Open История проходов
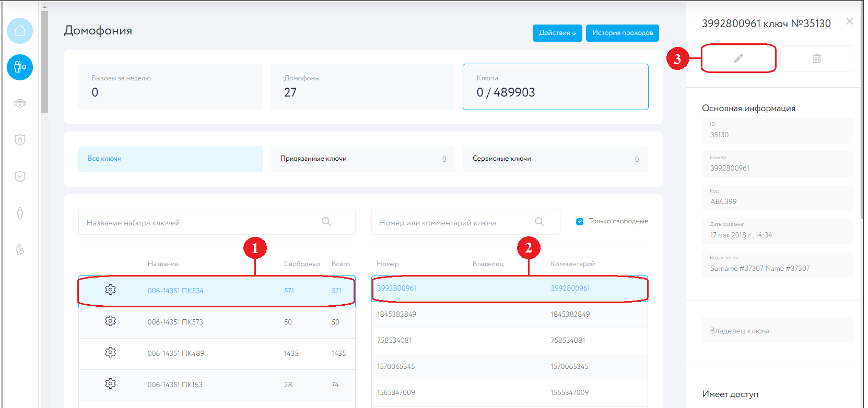This screenshot has width=868, height=408. (623, 33)
